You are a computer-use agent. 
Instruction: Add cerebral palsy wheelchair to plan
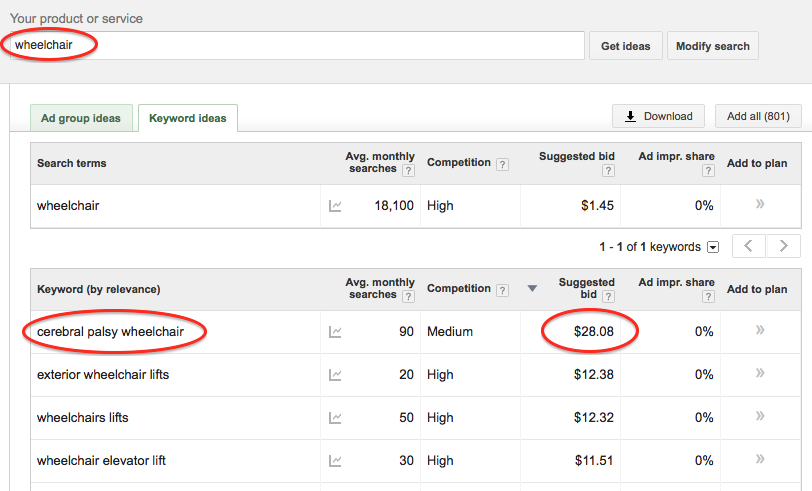click(x=760, y=331)
